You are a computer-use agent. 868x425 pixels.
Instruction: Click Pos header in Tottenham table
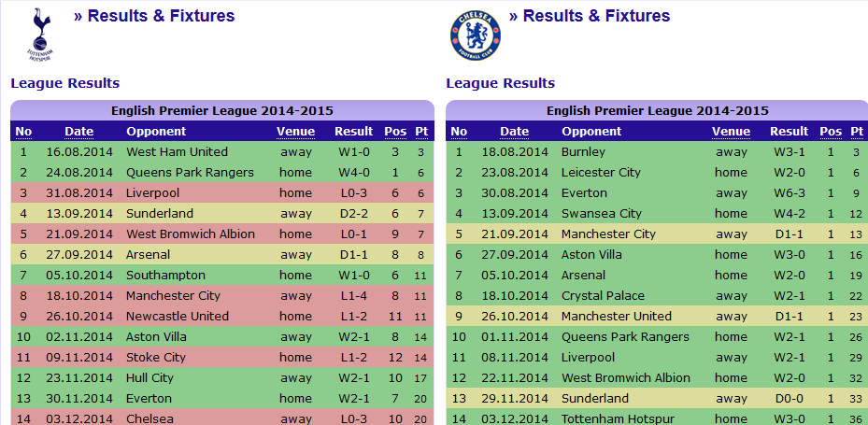coord(395,132)
